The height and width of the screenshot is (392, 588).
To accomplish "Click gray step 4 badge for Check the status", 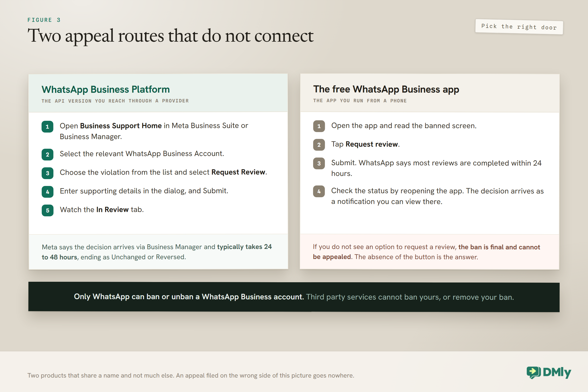I will point(319,192).
